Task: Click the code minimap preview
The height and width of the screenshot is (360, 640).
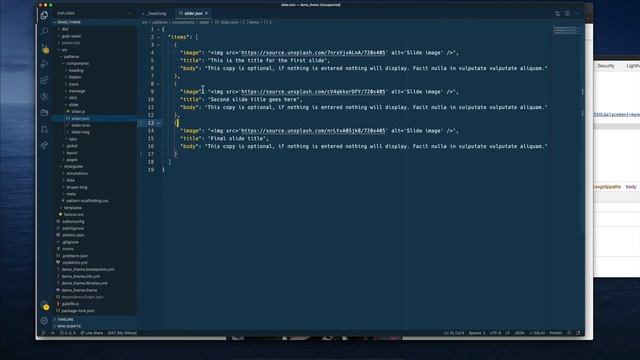Action: pos(566,30)
